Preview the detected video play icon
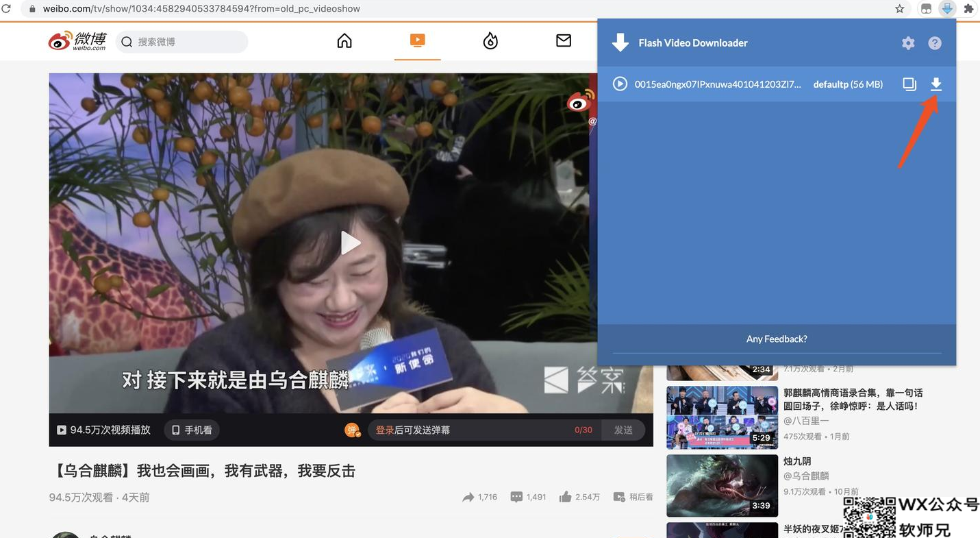 pyautogui.click(x=620, y=84)
